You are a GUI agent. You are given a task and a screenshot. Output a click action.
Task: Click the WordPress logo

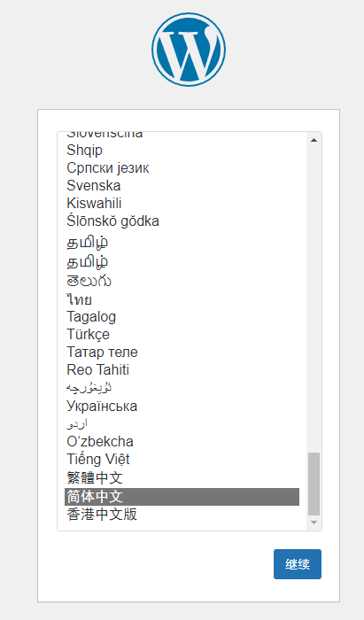point(189,50)
